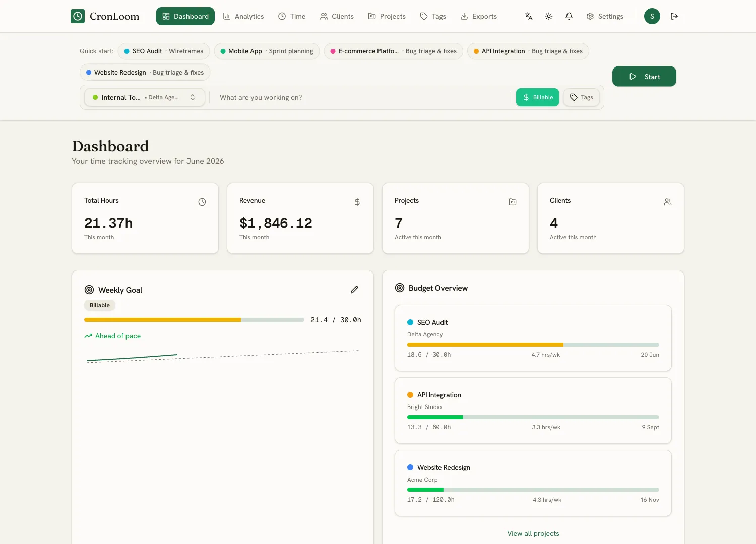Click the trending-up icon beside Ahead of pace
756x544 pixels.
click(88, 336)
